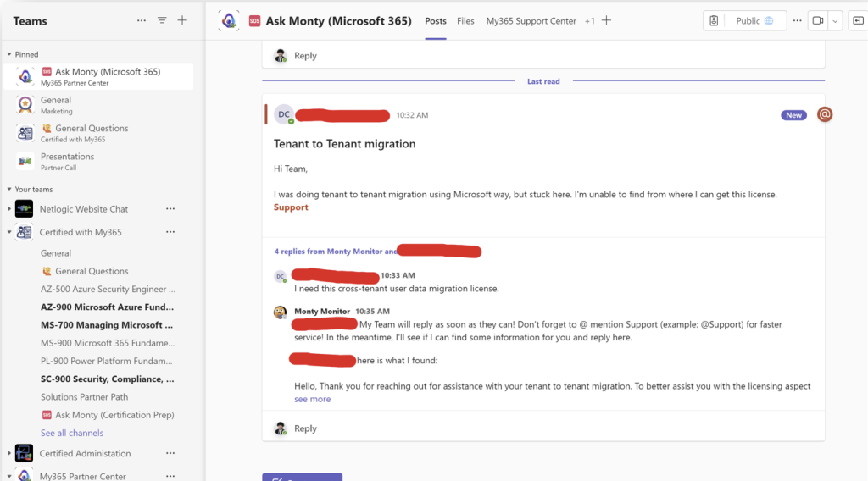The width and height of the screenshot is (868, 481).
Task: Collapse the Pinned section
Action: tap(9, 54)
